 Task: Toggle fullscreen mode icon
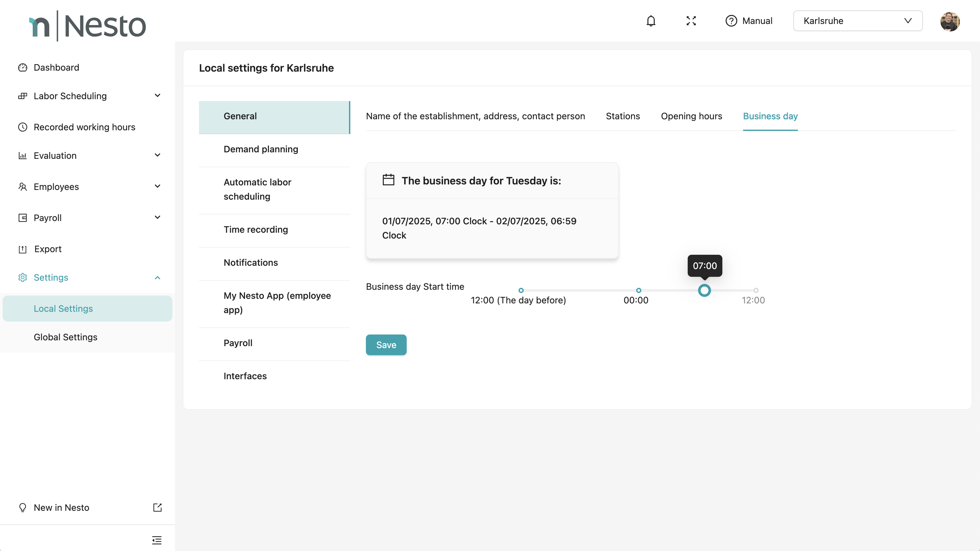click(691, 21)
